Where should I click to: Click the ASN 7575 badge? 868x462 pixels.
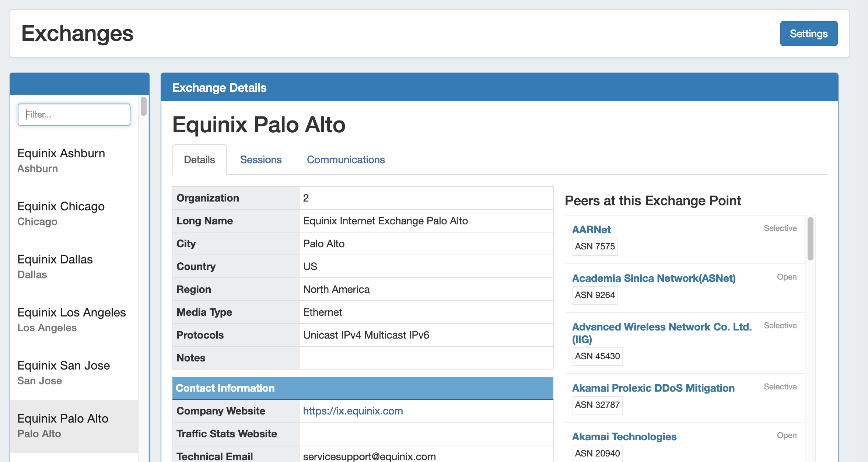(595, 246)
